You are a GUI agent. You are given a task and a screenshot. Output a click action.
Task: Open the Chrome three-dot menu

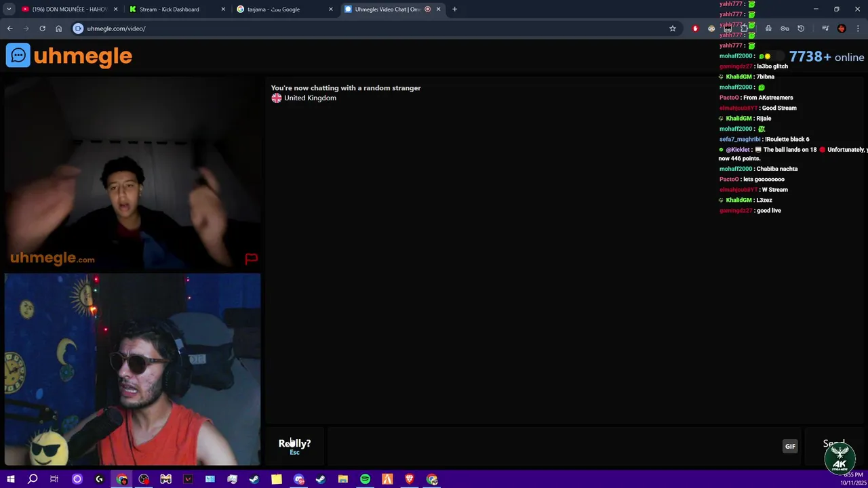(x=858, y=28)
